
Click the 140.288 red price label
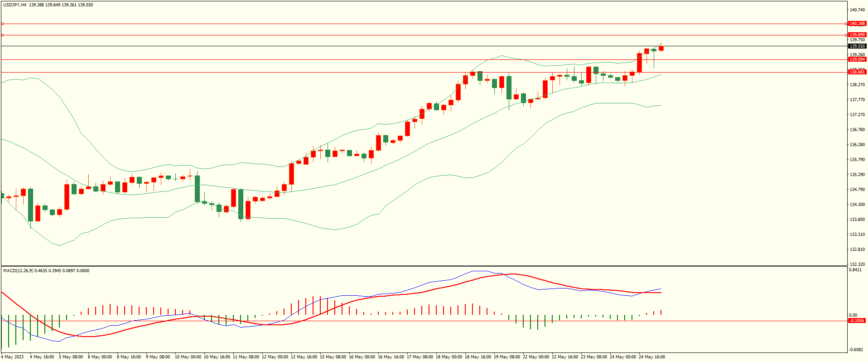[857, 24]
